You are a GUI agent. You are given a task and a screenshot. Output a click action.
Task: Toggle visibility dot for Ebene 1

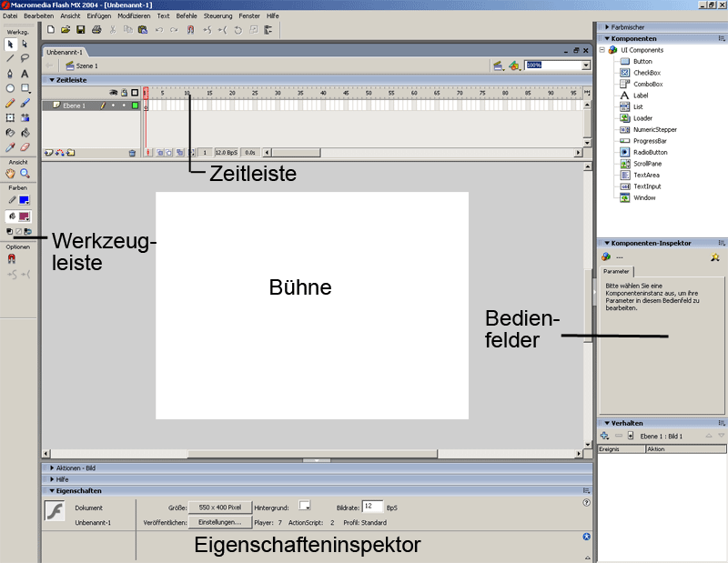[x=113, y=106]
